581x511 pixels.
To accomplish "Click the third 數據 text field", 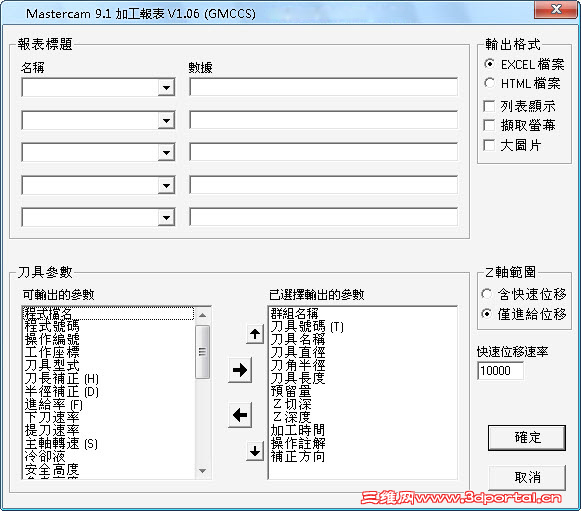I will click(323, 152).
